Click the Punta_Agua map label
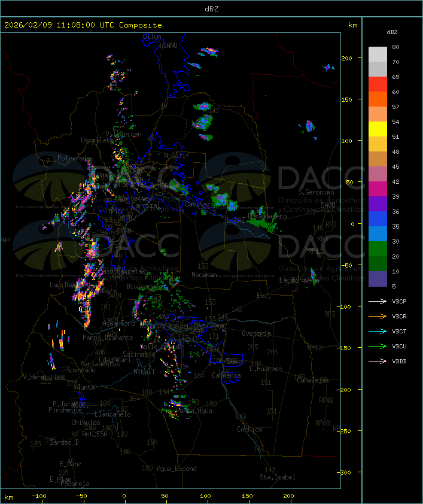 194,411
